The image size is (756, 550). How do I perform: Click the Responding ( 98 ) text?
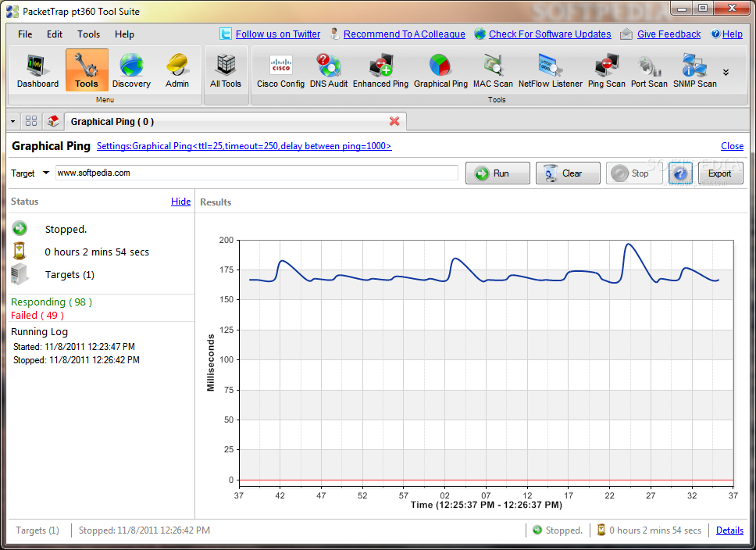pos(52,302)
